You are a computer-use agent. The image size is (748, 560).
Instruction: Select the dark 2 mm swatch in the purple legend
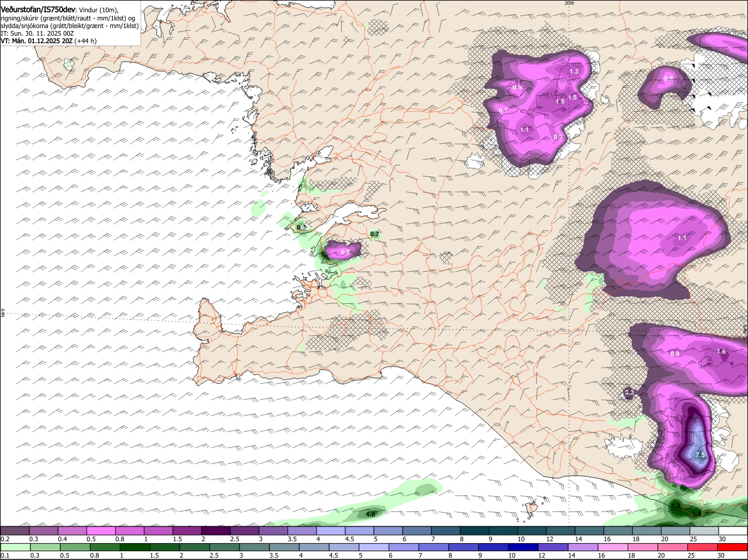coord(216,530)
